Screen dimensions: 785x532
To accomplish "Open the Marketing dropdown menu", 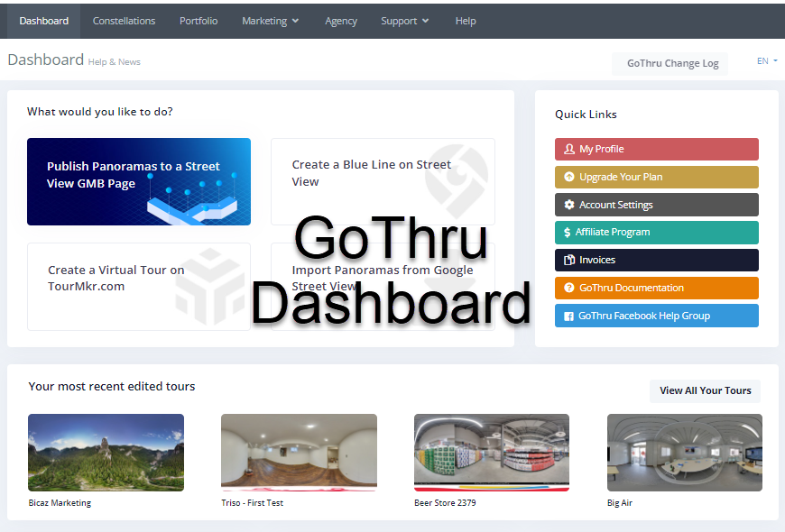I will pyautogui.click(x=270, y=20).
